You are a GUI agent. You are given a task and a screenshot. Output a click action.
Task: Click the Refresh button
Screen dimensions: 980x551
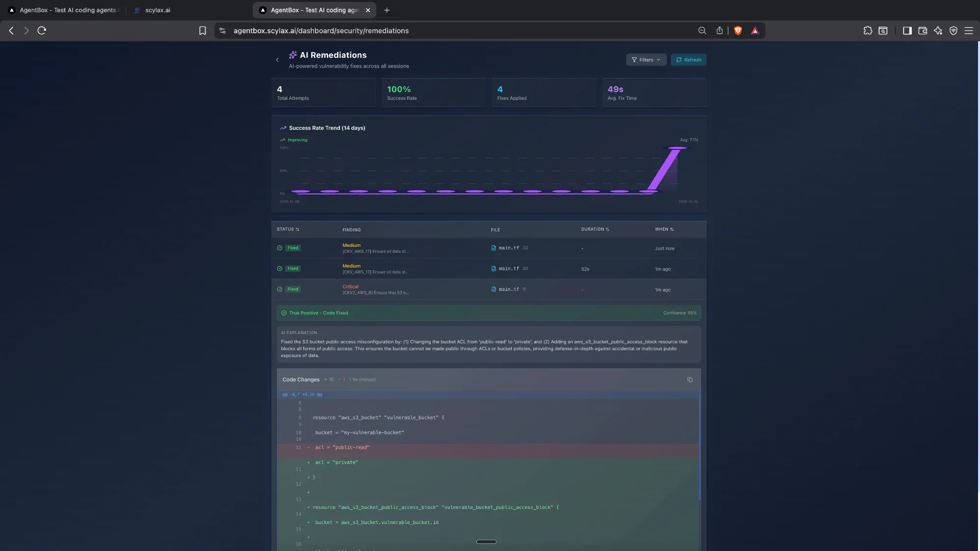click(688, 60)
